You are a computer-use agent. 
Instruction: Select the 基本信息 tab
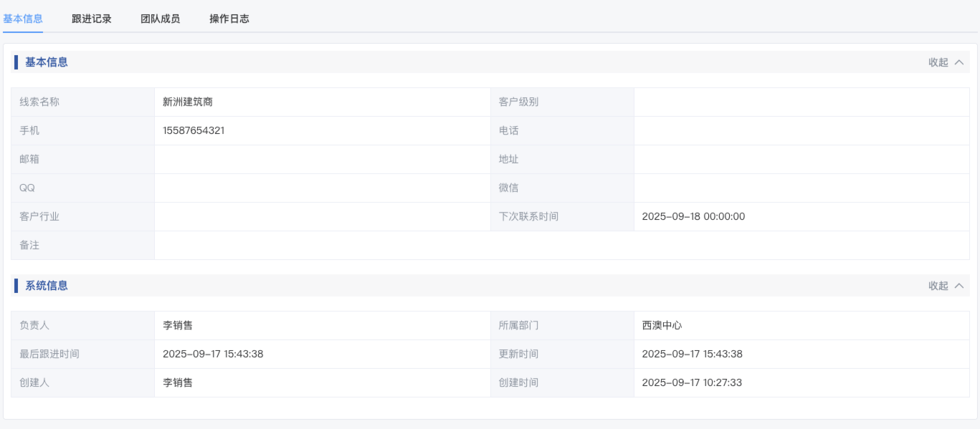click(23, 19)
